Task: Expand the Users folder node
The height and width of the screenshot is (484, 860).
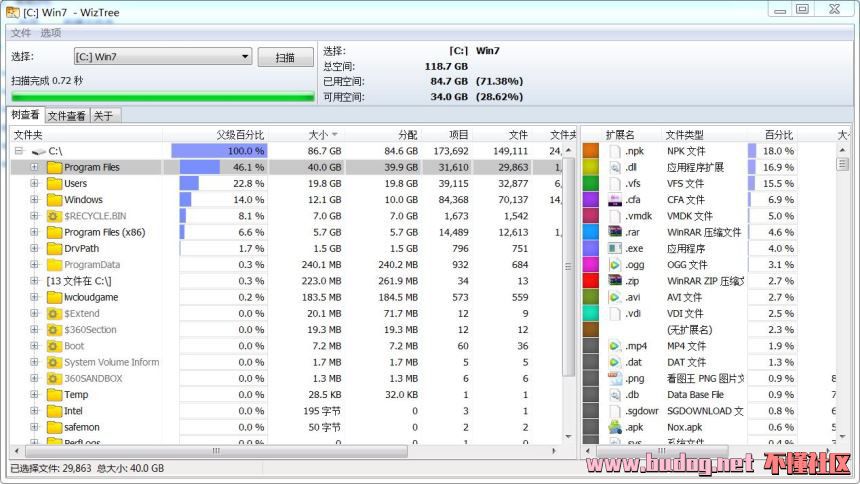Action: click(x=35, y=183)
